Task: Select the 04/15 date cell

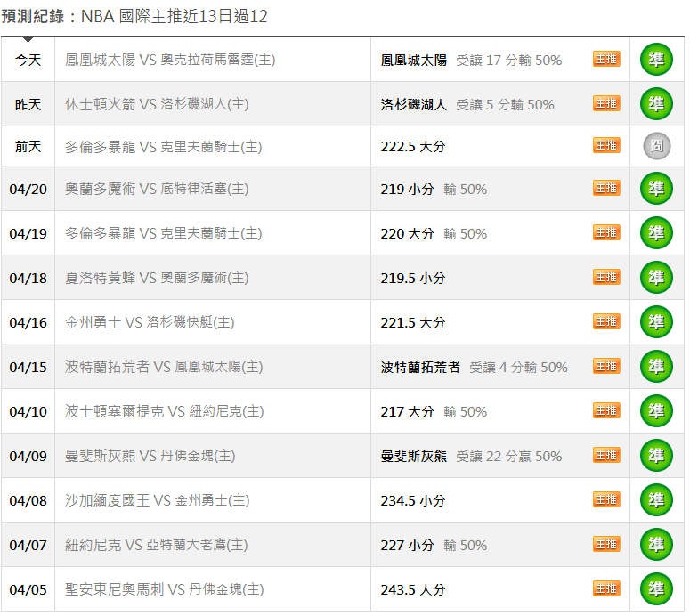Action: (x=28, y=367)
